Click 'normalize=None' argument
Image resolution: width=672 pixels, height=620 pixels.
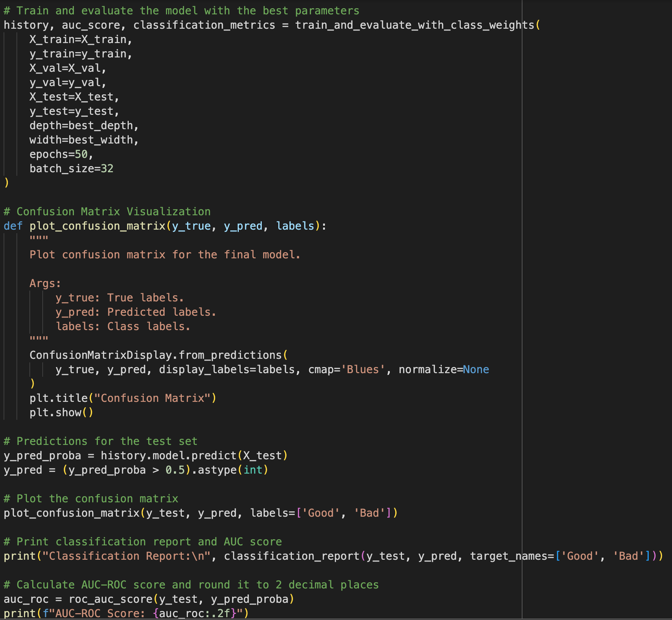(x=444, y=370)
